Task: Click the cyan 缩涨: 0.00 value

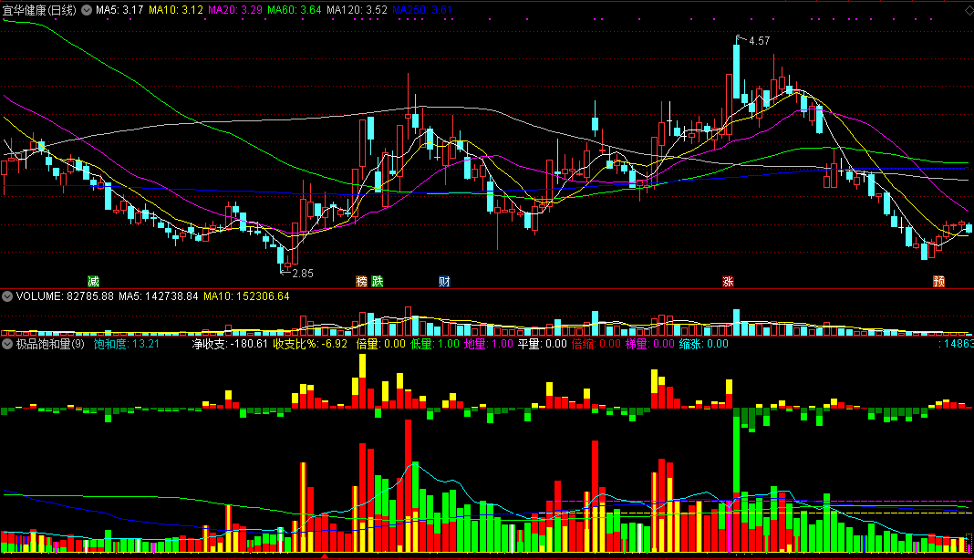Action: coord(704,344)
